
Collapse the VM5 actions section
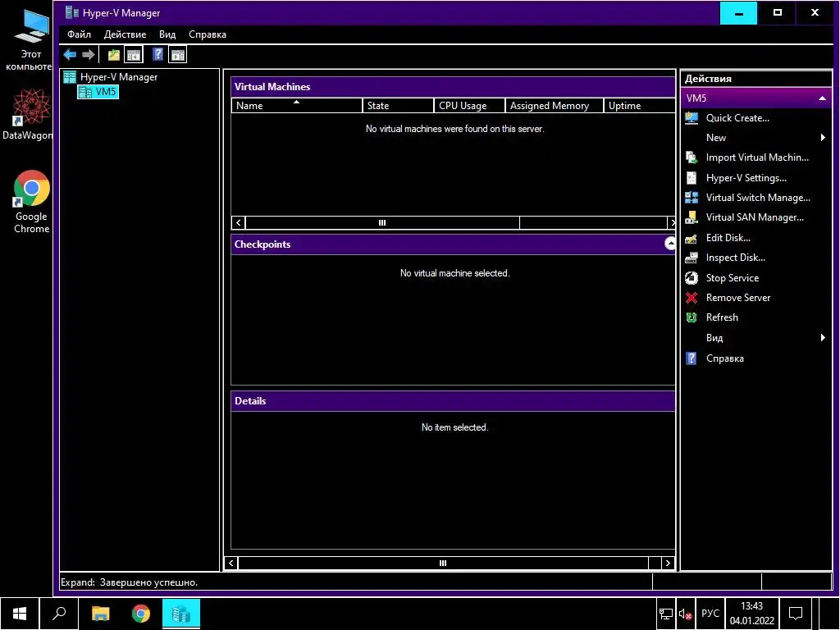pos(822,98)
